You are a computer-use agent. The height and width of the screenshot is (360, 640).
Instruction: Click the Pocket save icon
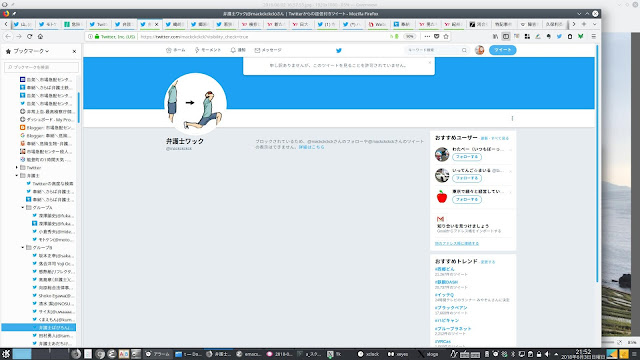point(436,36)
